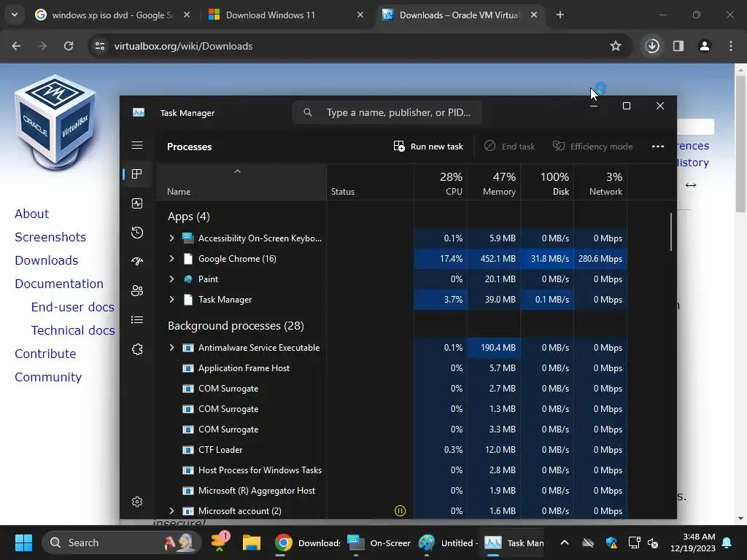
Task: Open App history page in sidebar
Action: (137, 233)
